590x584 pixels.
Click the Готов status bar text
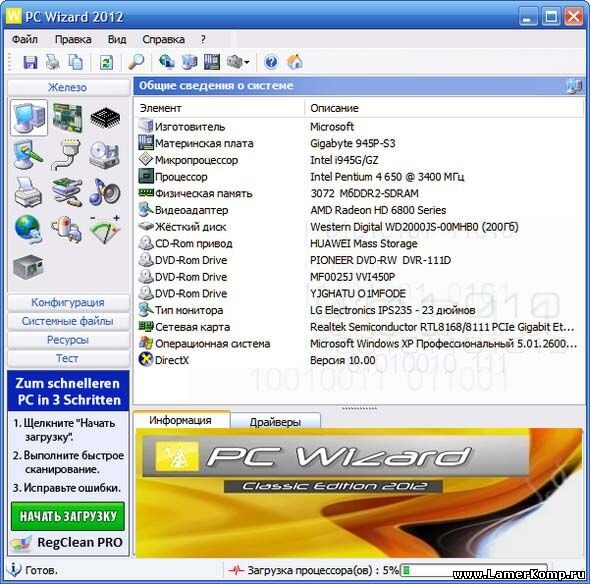pos(41,570)
